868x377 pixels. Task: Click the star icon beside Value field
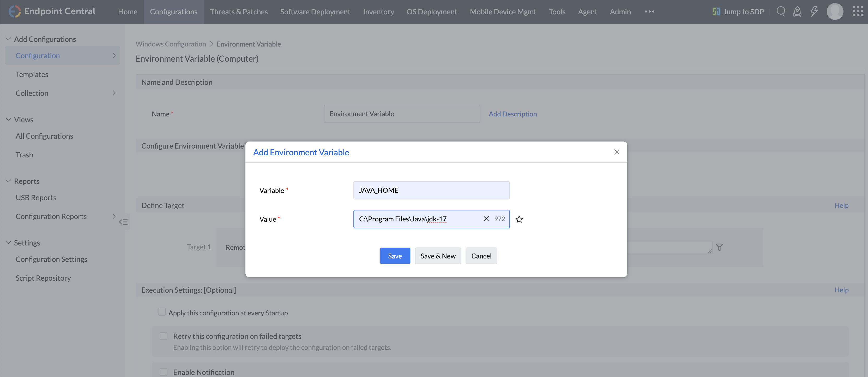pos(519,219)
